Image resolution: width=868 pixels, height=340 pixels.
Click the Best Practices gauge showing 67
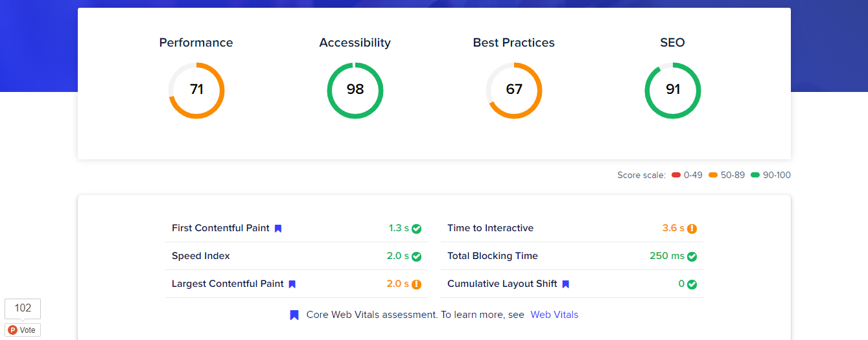pos(514,91)
